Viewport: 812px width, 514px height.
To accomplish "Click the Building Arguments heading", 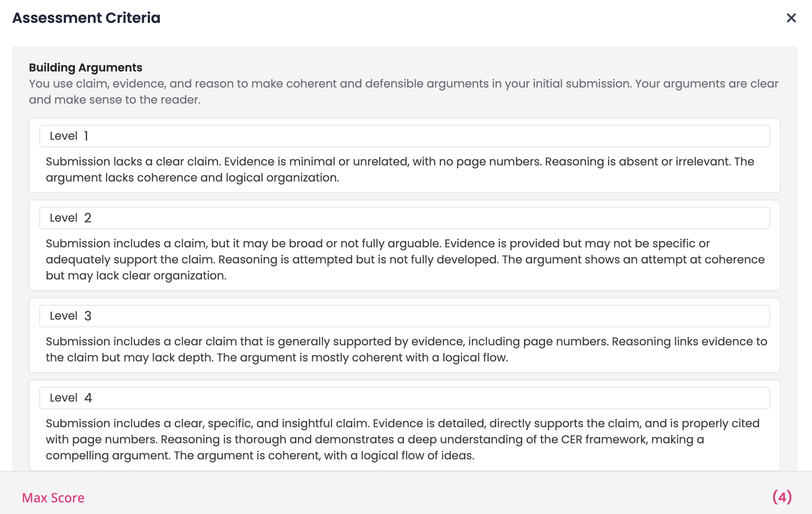I will point(86,67).
